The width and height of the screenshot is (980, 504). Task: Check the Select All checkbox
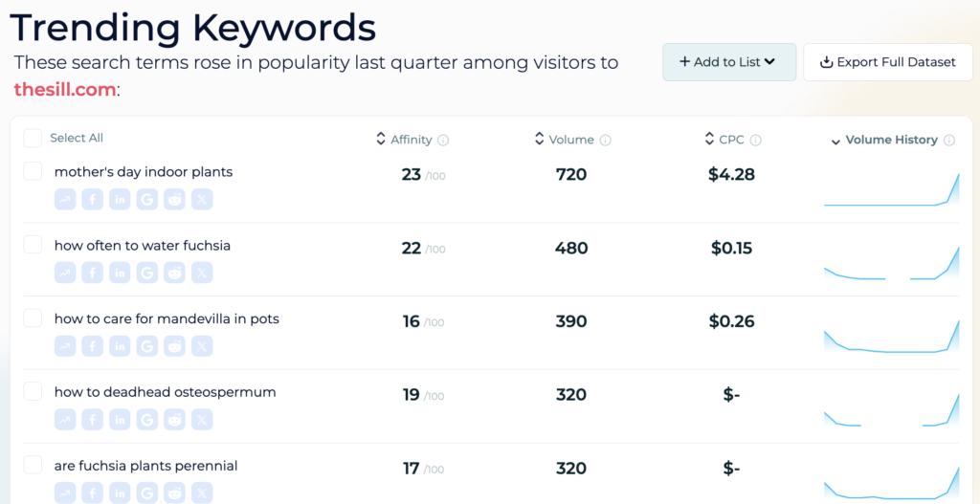[33, 138]
